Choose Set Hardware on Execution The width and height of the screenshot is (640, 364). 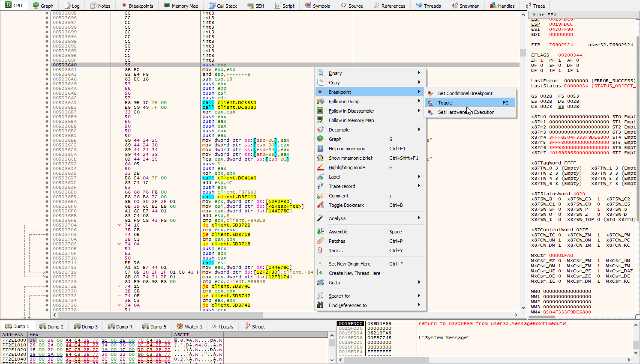click(x=470, y=112)
